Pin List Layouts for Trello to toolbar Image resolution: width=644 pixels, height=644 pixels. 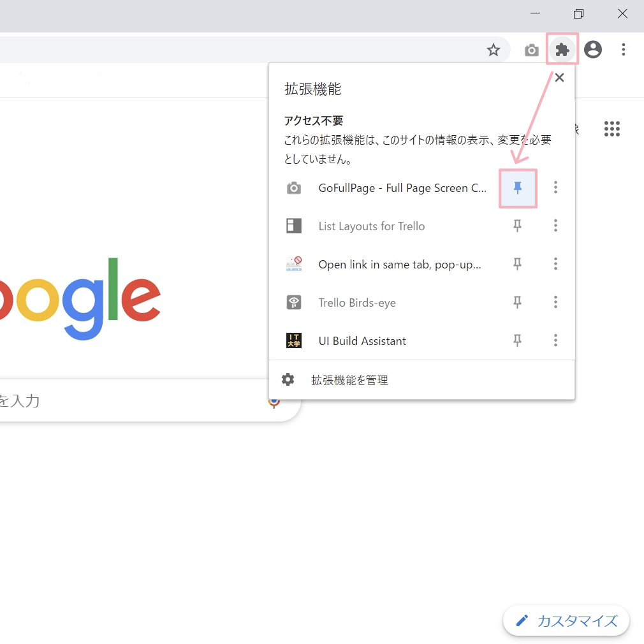coord(518,226)
